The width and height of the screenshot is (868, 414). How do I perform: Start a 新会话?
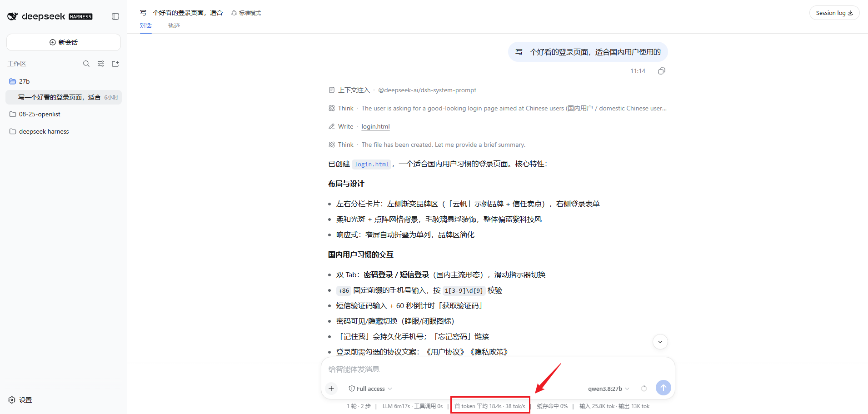[64, 42]
